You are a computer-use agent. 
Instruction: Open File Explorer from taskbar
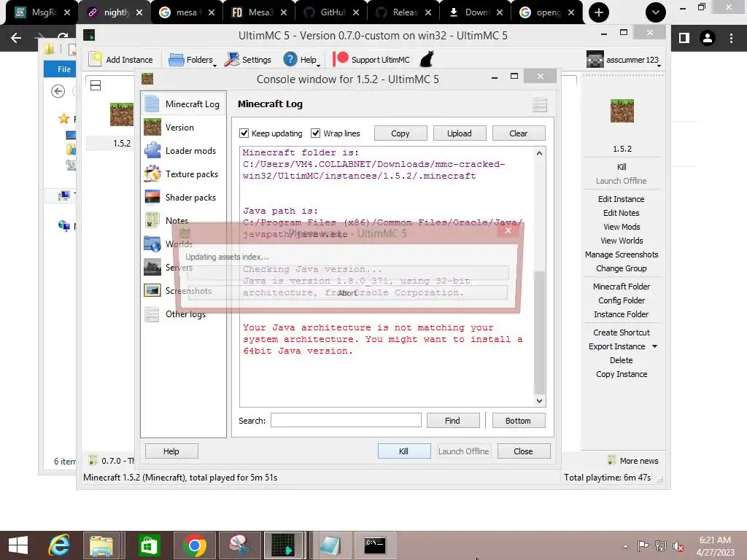[x=101, y=545]
